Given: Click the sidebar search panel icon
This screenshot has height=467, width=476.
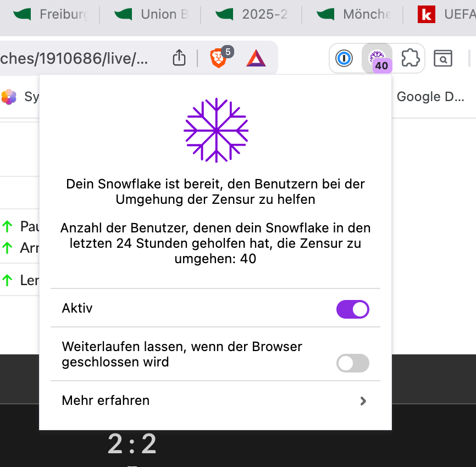Looking at the screenshot, I should [x=442, y=58].
